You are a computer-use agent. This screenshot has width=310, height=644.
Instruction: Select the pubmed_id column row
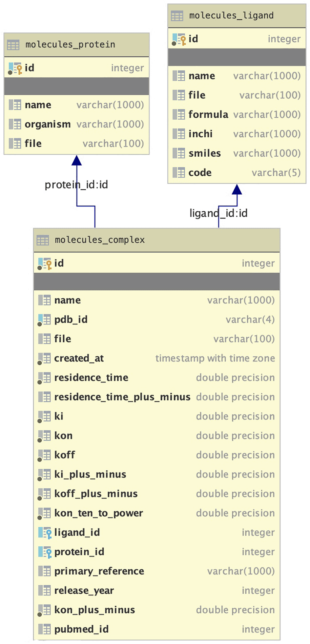[81, 629]
